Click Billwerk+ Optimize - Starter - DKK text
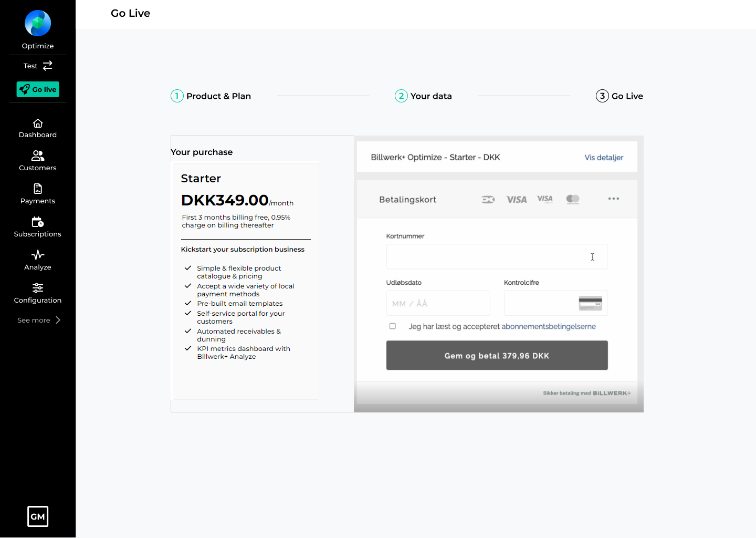Screen dimensions: 756x538 pyautogui.click(x=435, y=158)
